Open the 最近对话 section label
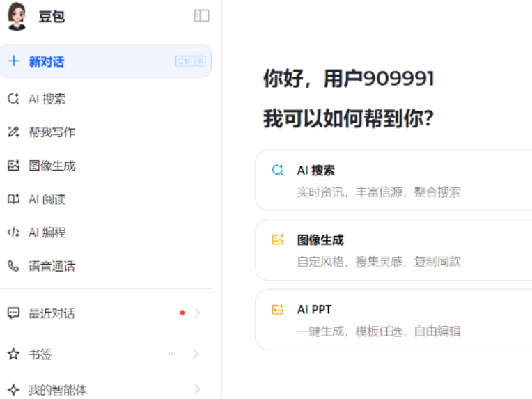Viewport: 532px width, 399px height. tap(52, 313)
